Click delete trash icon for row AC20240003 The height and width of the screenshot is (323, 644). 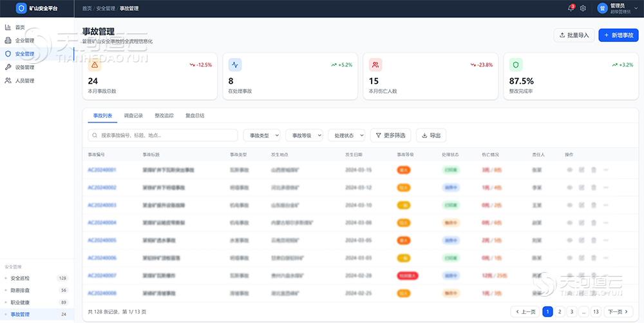pyautogui.click(x=594, y=205)
